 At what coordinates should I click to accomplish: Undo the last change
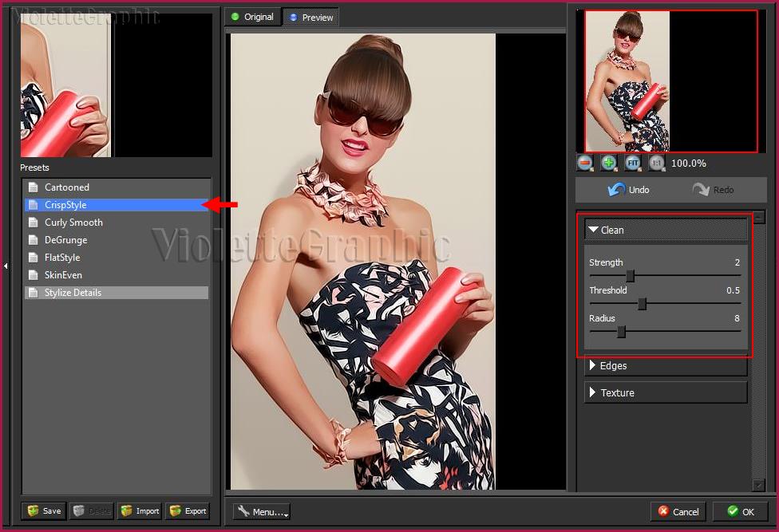click(628, 190)
